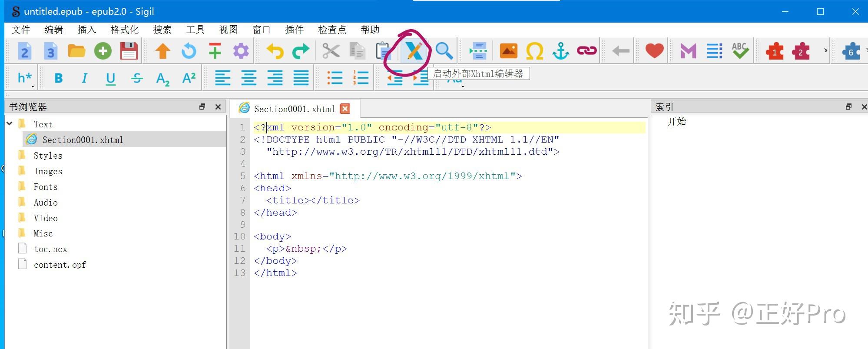Close the 书浏览器 panel
The width and height of the screenshot is (868, 349).
click(218, 107)
